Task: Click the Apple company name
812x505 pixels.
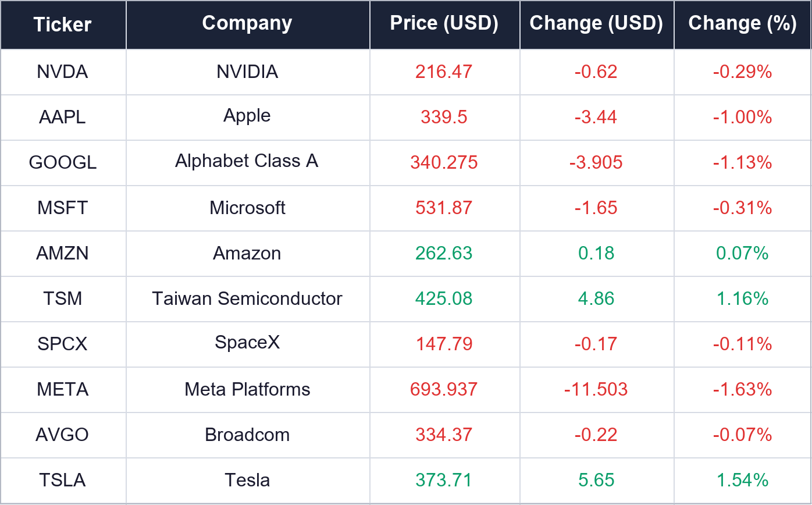Action: coord(247,116)
